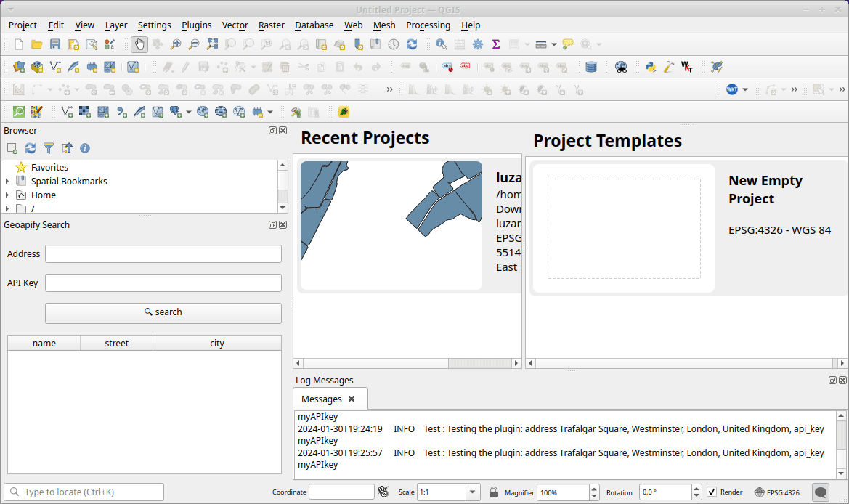849x504 pixels.
Task: Open the green QuickMapServices search icon
Action: click(x=19, y=112)
